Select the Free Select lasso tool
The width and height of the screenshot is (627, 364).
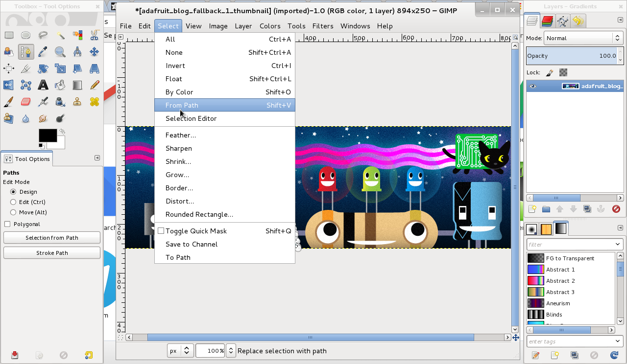click(x=43, y=35)
